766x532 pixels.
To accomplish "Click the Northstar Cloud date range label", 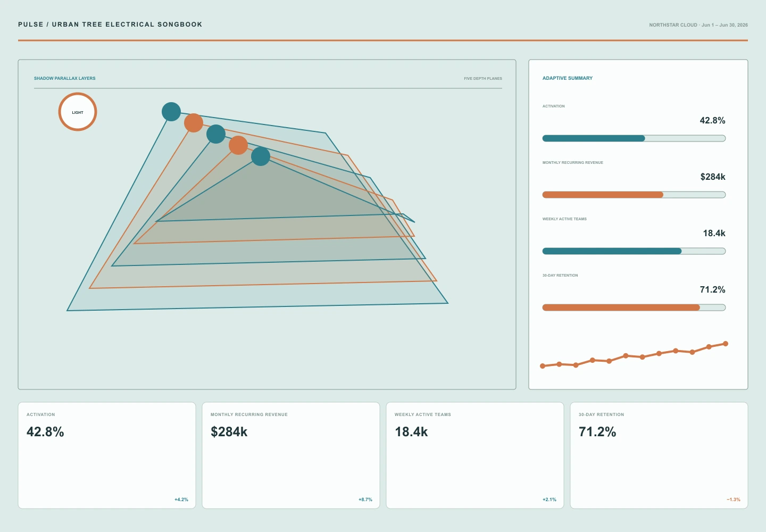I will pos(698,25).
